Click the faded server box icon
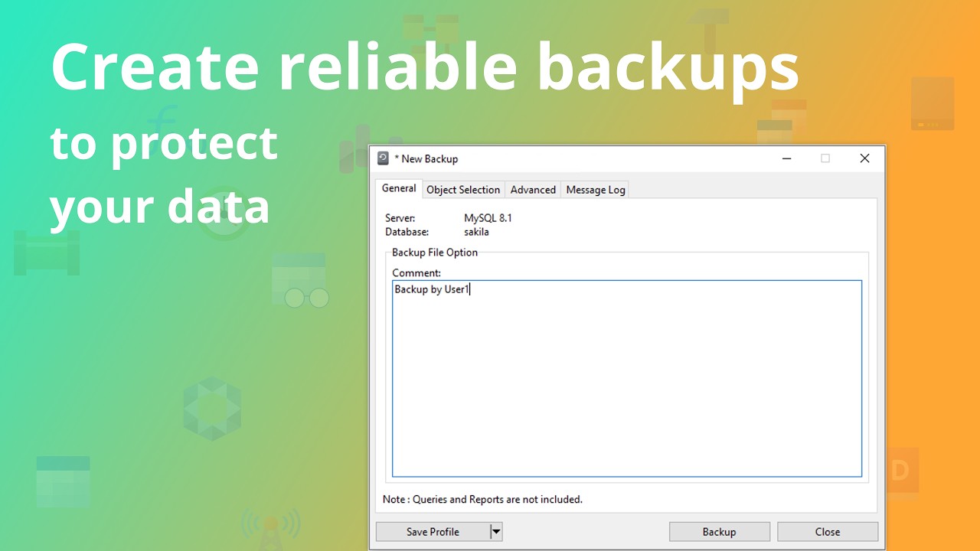980x551 pixels. [x=933, y=103]
